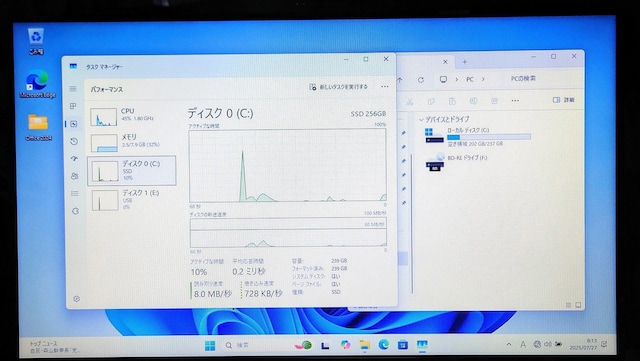Viewport: 640px width, 361px height.
Task: Open Microsoft Edge from the taskbar
Action: (384, 345)
